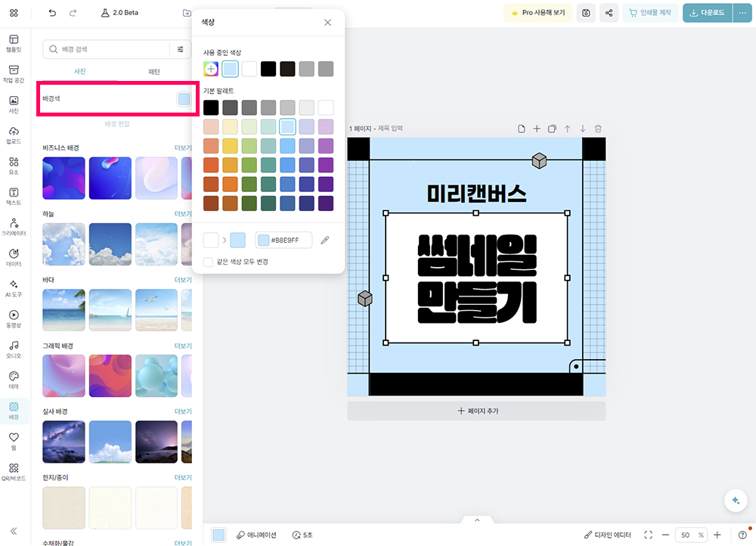756x546 pixels.
Task: Close the 색상 popup
Action: (327, 23)
